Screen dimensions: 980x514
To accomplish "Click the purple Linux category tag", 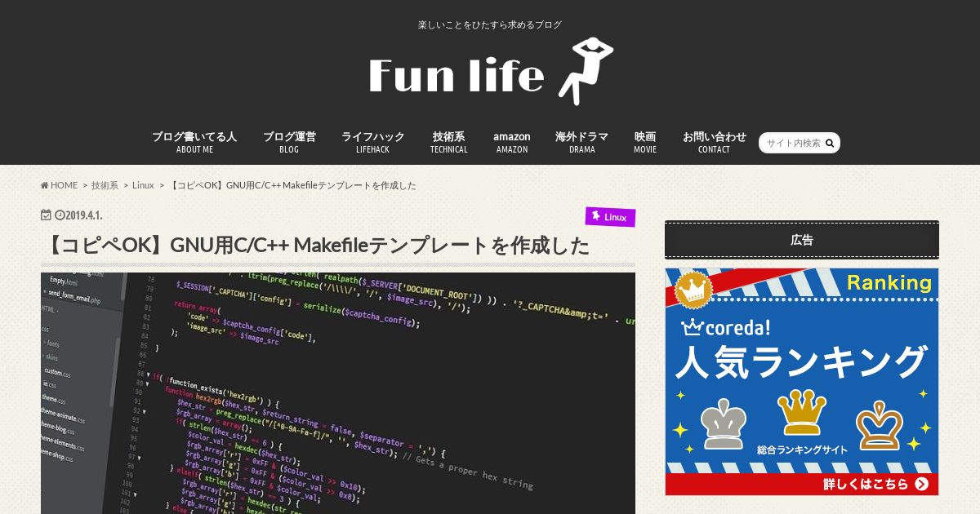I will click(x=610, y=217).
